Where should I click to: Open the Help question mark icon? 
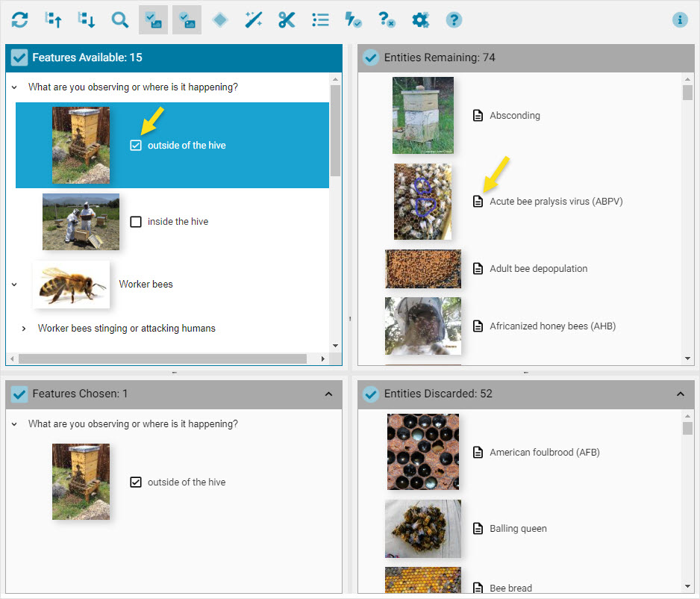click(454, 19)
